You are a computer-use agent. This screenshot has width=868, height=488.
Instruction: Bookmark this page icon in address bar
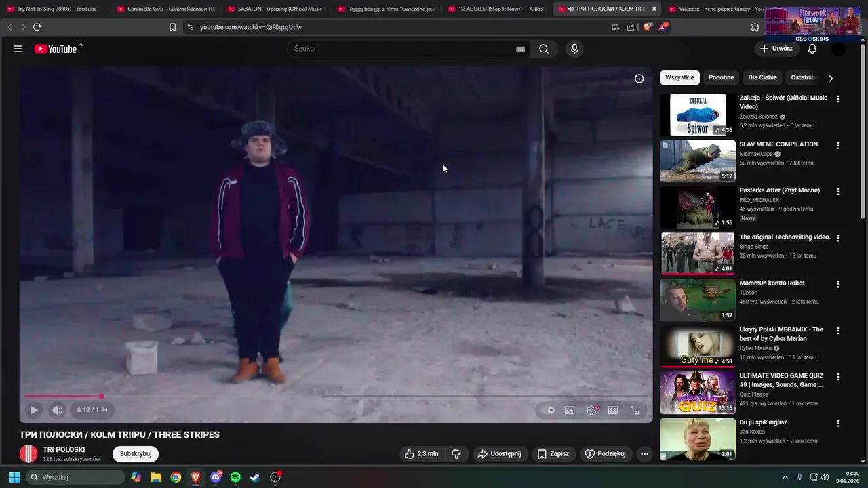[x=172, y=27]
